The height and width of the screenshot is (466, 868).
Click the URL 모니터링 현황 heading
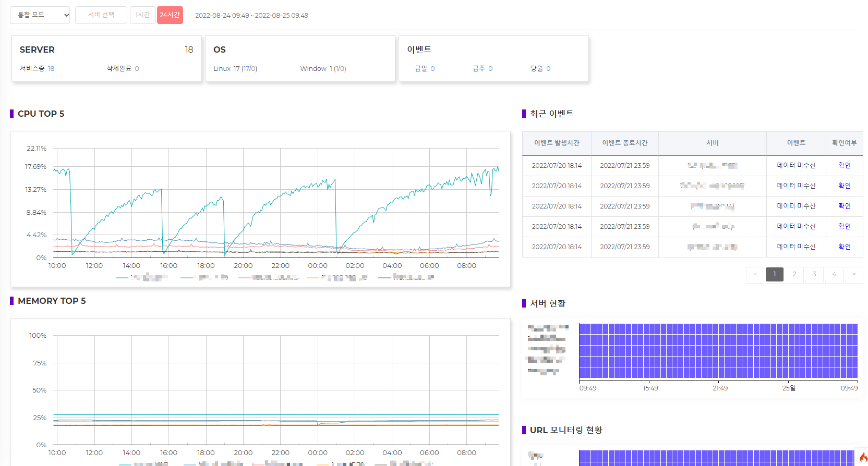566,430
